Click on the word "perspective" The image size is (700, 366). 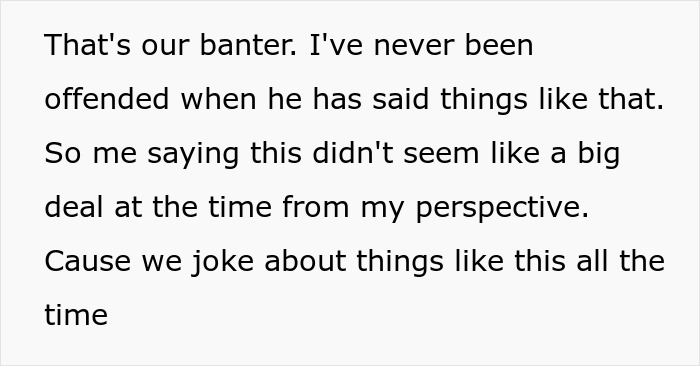(502, 209)
